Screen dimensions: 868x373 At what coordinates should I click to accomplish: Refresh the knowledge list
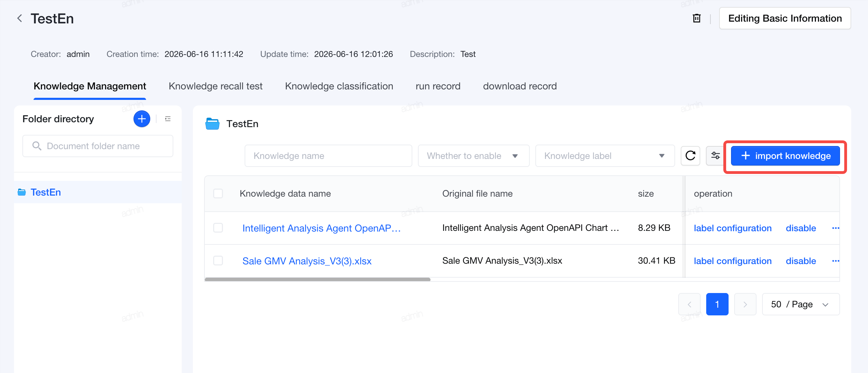pos(690,156)
